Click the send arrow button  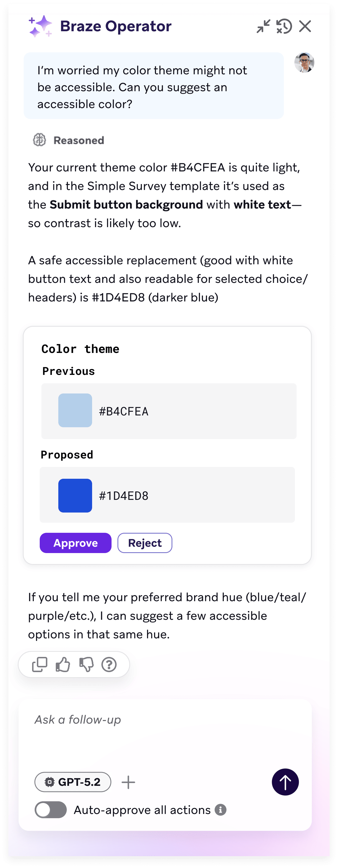point(285,782)
